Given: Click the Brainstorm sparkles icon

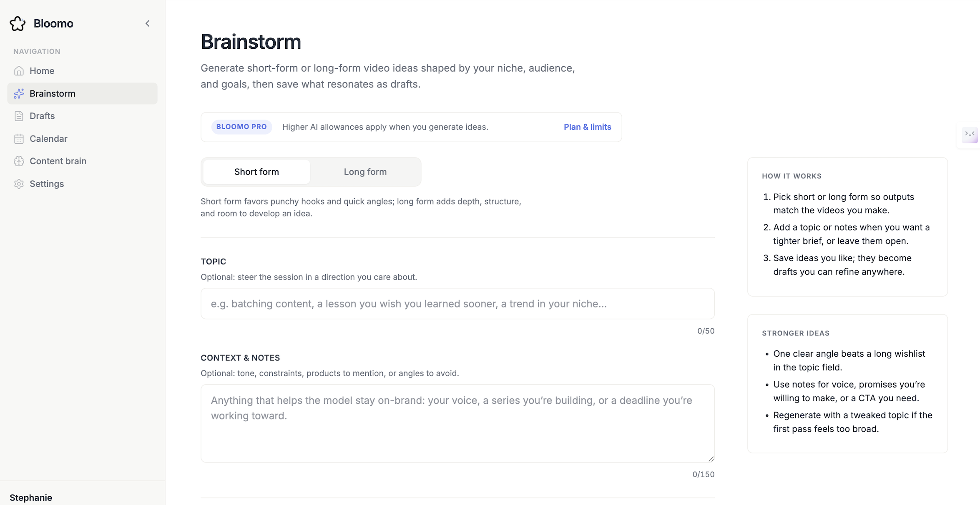Looking at the screenshot, I should (x=19, y=94).
